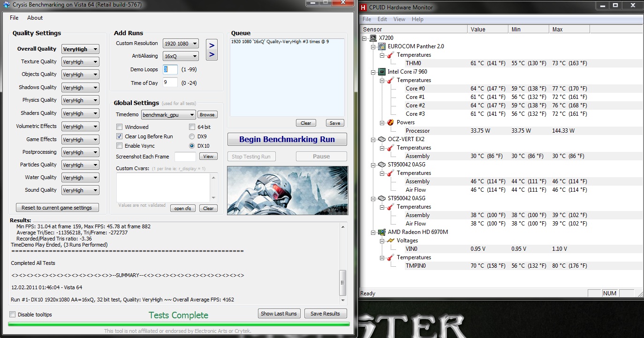The height and width of the screenshot is (338, 644).
Task: Click the Screenshot Each Frame text field
Action: click(185, 157)
